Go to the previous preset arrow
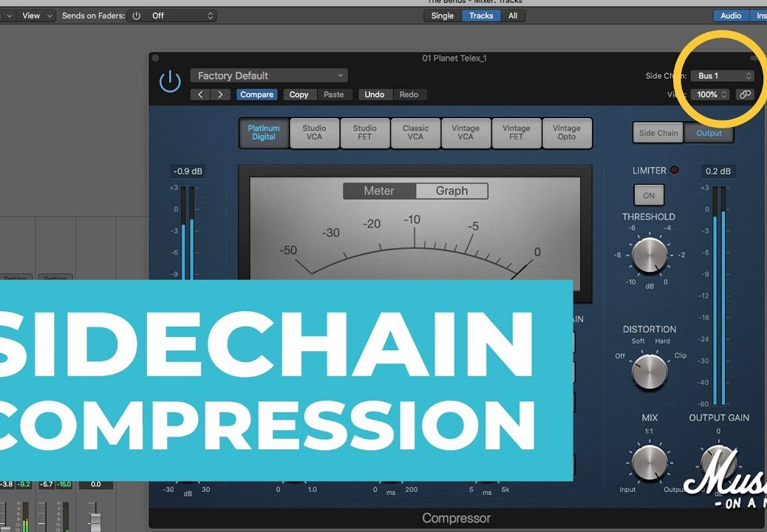Image resolution: width=767 pixels, height=532 pixels. 200,95
